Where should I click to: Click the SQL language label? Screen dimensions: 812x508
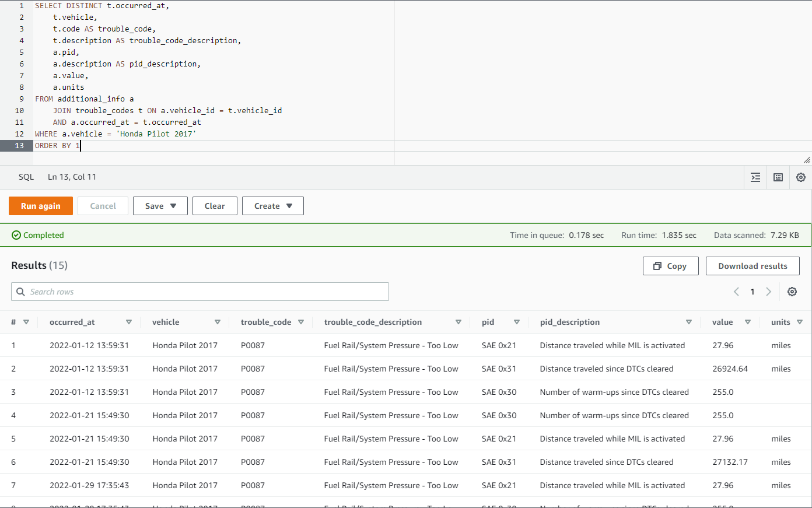[x=26, y=177]
